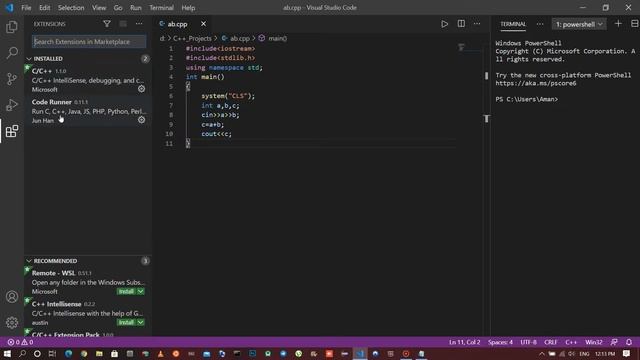The image size is (640, 360).
Task: Select the TERMINAL panel tab
Action: (513, 24)
